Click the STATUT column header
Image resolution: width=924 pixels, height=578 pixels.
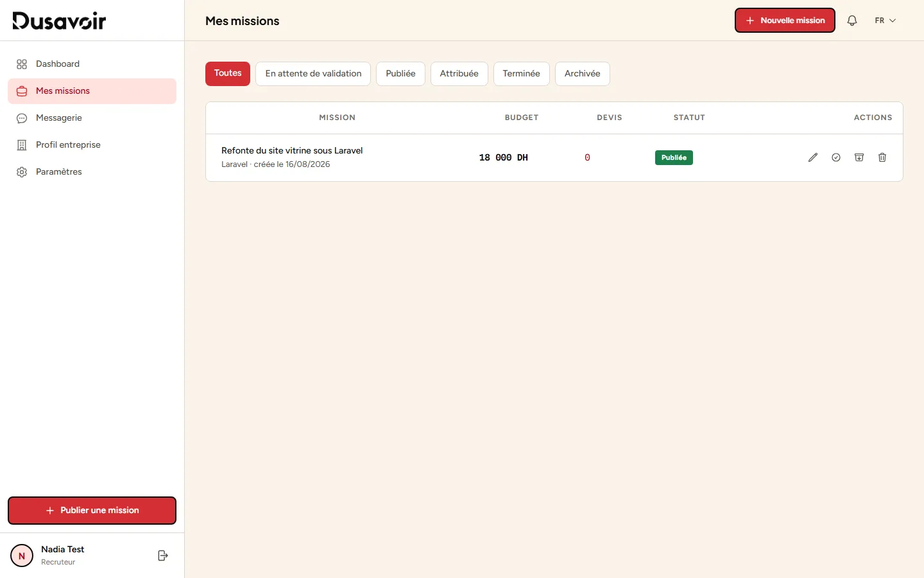[x=689, y=118]
